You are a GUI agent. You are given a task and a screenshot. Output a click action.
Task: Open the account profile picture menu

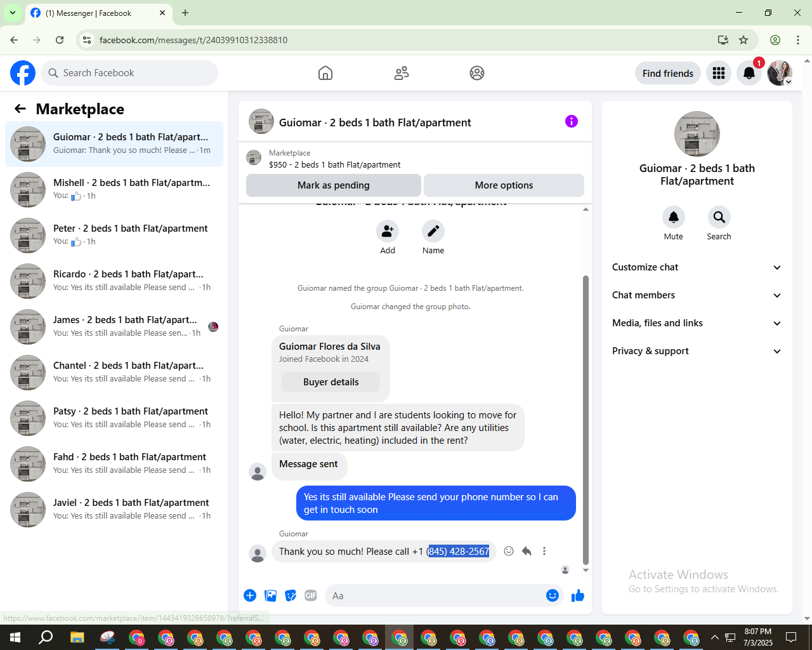pyautogui.click(x=780, y=73)
